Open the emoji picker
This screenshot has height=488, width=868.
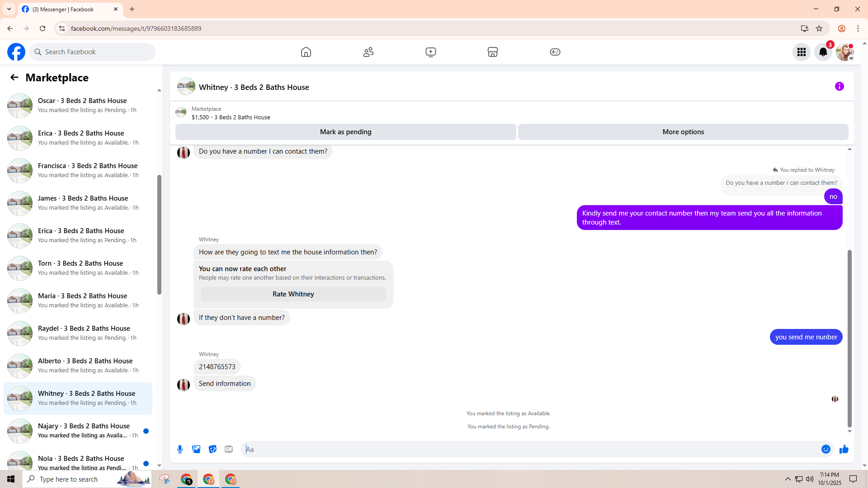[x=826, y=449]
